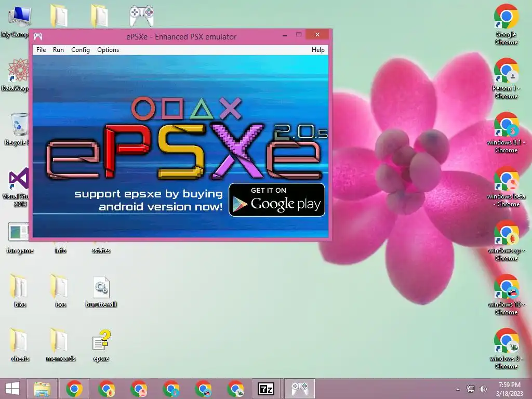Screen dimensions: 532x399
Task: Select the windows 10 - Chrome shortcut
Action: tap(506, 295)
